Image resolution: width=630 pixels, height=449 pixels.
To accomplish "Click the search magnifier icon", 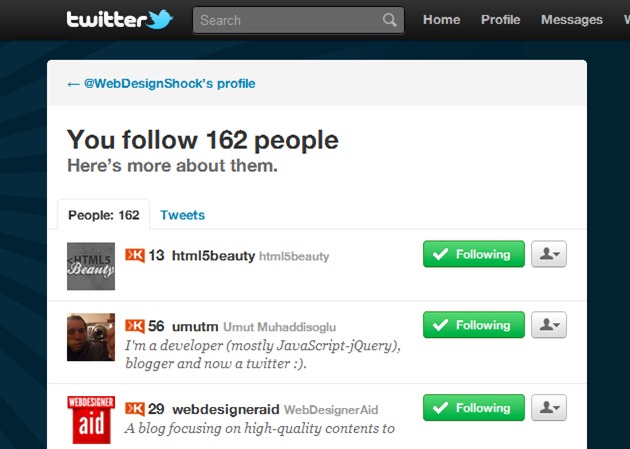I will coord(389,20).
